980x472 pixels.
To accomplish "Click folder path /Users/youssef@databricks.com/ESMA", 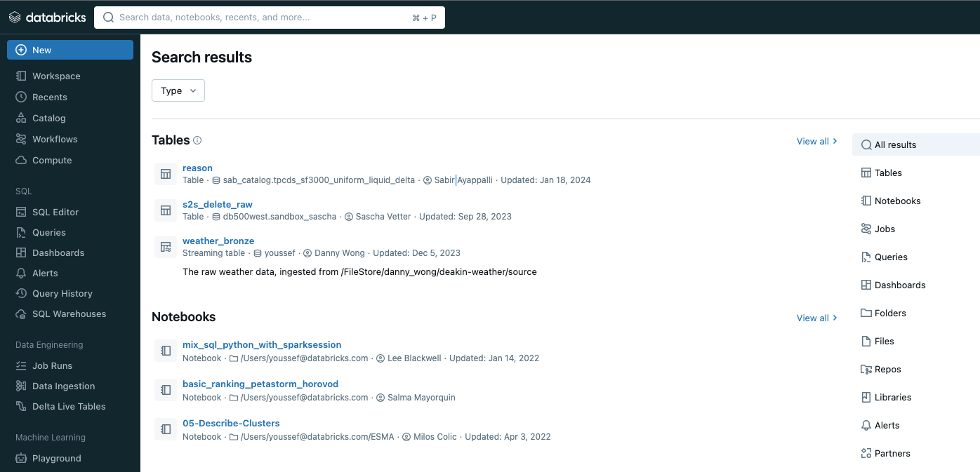I will pos(317,437).
